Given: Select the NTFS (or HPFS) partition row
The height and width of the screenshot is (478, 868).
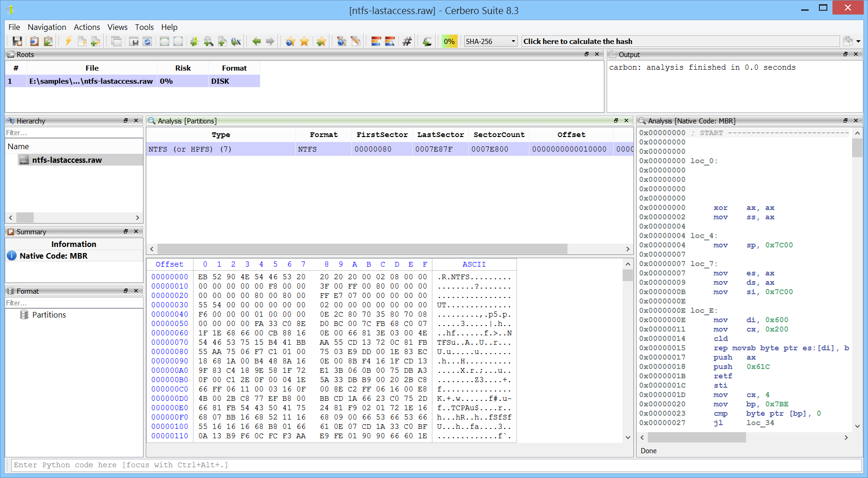Looking at the screenshot, I should point(390,149).
